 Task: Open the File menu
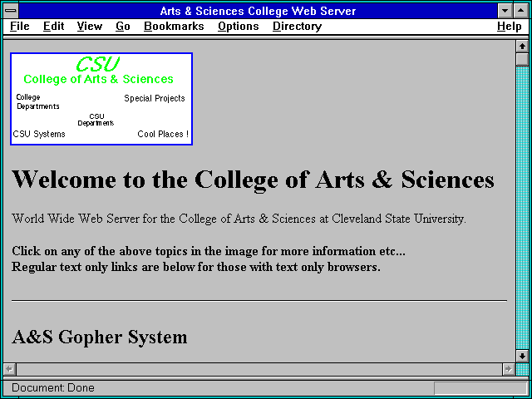(x=20, y=27)
